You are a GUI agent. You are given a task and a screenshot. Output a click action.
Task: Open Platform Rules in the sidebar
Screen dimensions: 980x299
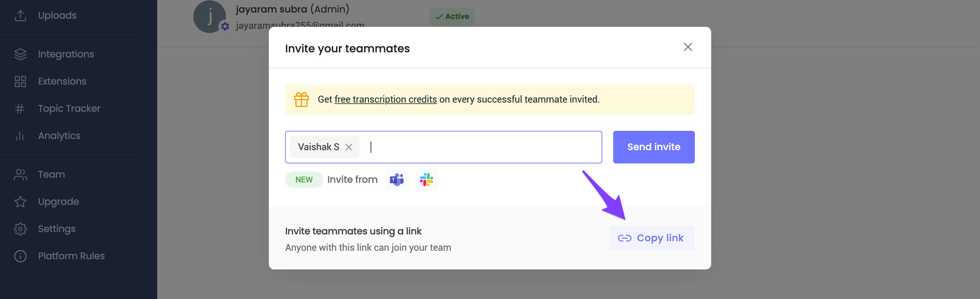coord(71,256)
